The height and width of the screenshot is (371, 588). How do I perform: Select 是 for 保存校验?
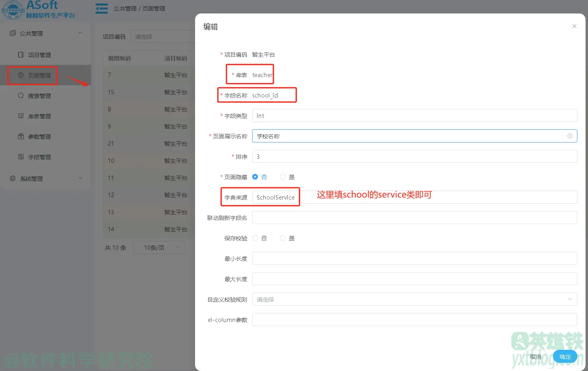coord(283,238)
